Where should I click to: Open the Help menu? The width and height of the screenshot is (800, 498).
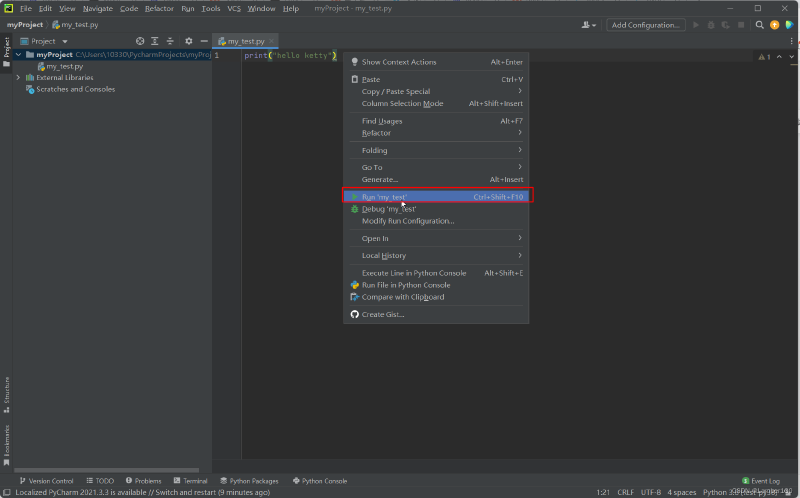coord(291,9)
